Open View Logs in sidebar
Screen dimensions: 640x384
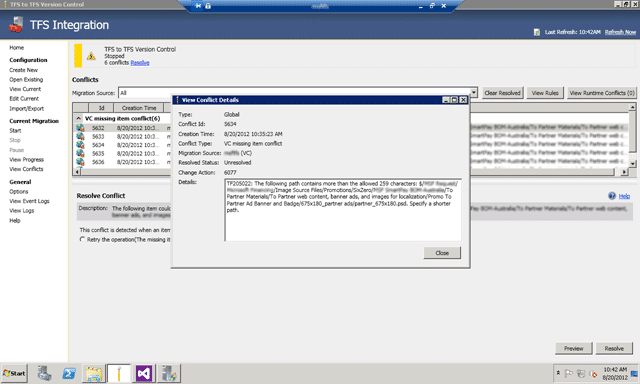22,211
